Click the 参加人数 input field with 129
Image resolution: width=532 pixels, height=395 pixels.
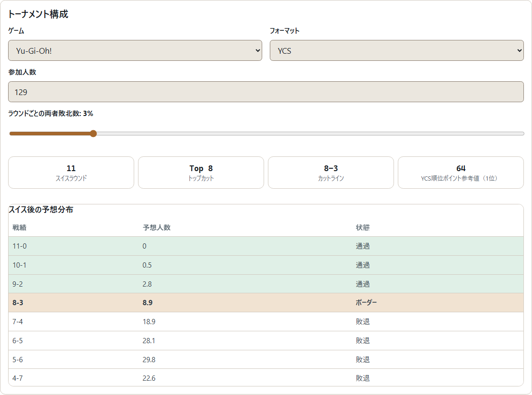[266, 92]
